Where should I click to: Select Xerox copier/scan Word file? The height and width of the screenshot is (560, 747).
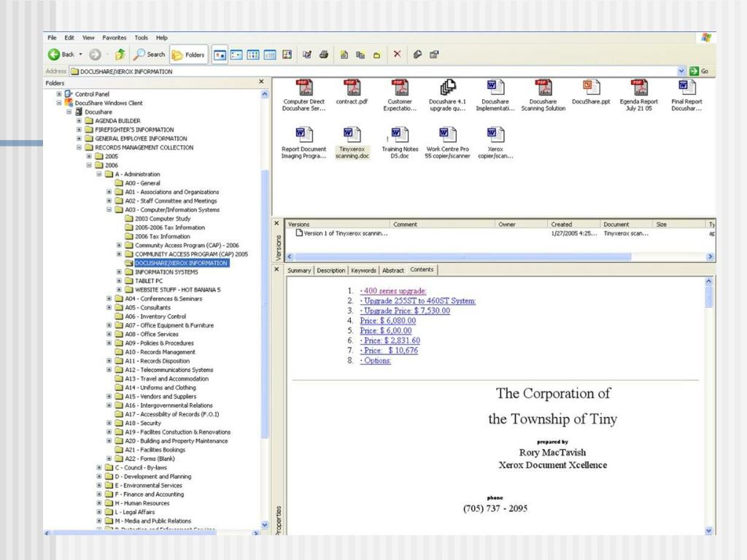495,143
